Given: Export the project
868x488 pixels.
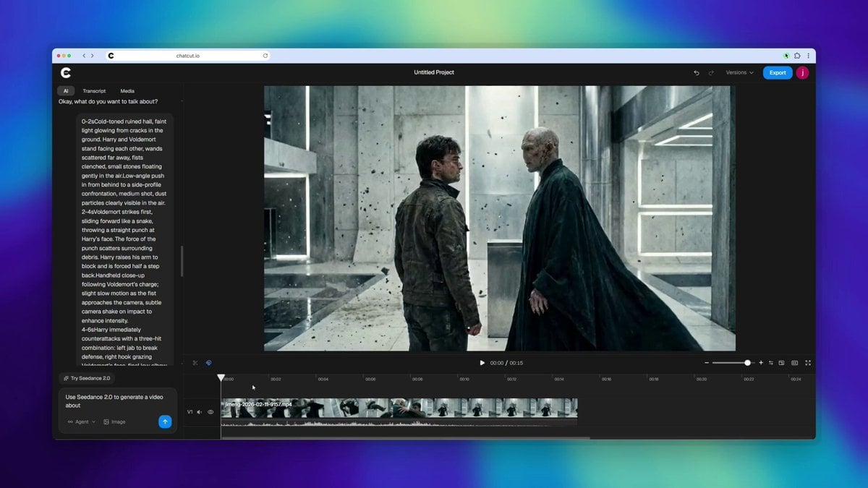Looking at the screenshot, I should 778,73.
